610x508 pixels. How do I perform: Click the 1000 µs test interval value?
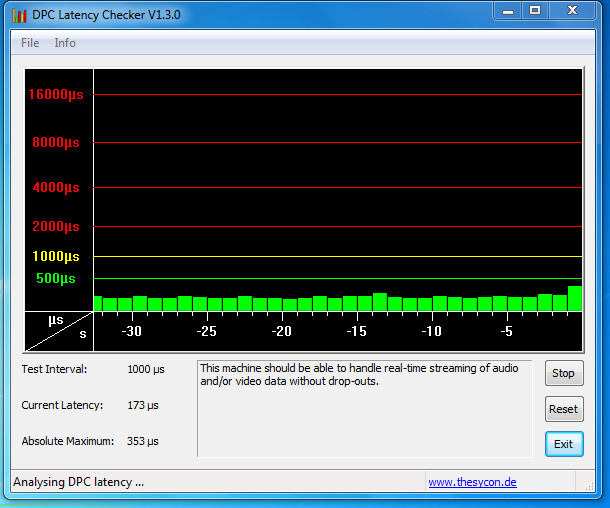click(x=146, y=369)
